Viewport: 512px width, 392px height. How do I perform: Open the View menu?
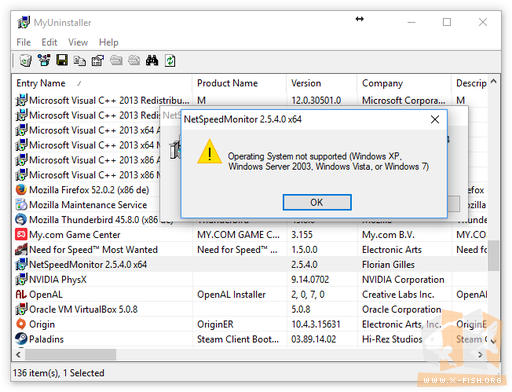pyautogui.click(x=78, y=42)
